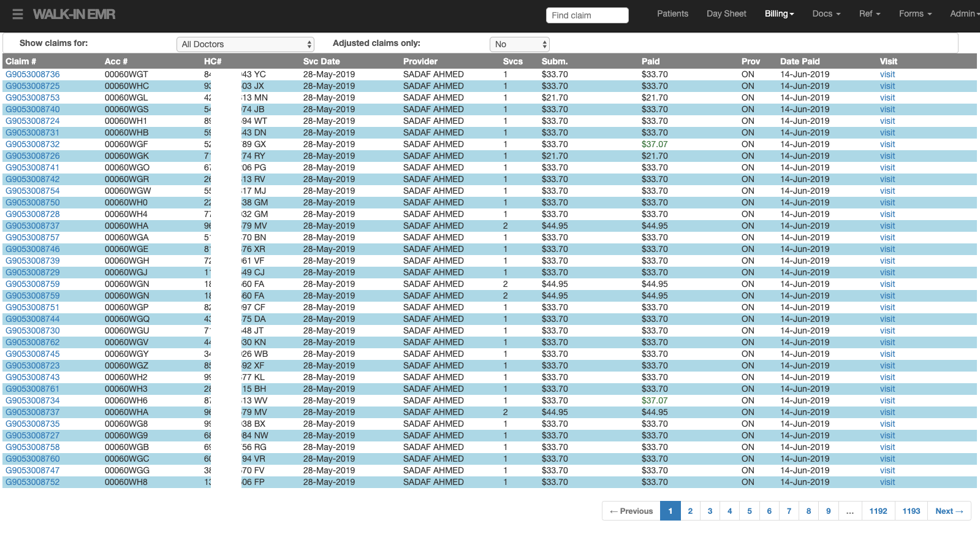
Task: Expand the Admin dropdown menu
Action: [965, 13]
